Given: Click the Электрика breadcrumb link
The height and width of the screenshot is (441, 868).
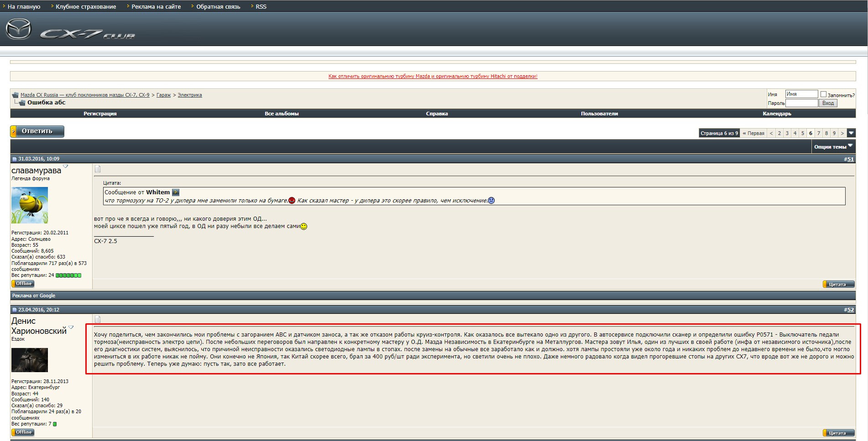Looking at the screenshot, I should pyautogui.click(x=190, y=95).
